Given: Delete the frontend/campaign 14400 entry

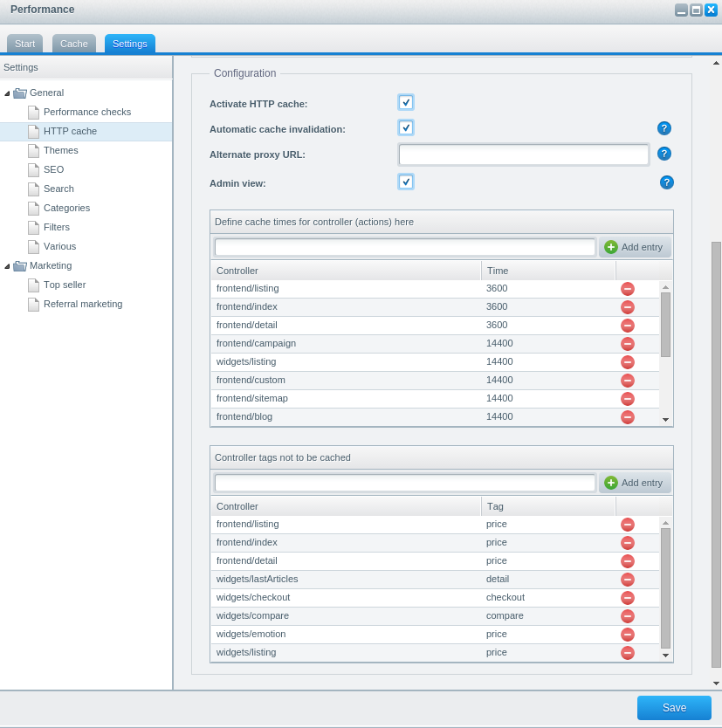Looking at the screenshot, I should coord(627,343).
